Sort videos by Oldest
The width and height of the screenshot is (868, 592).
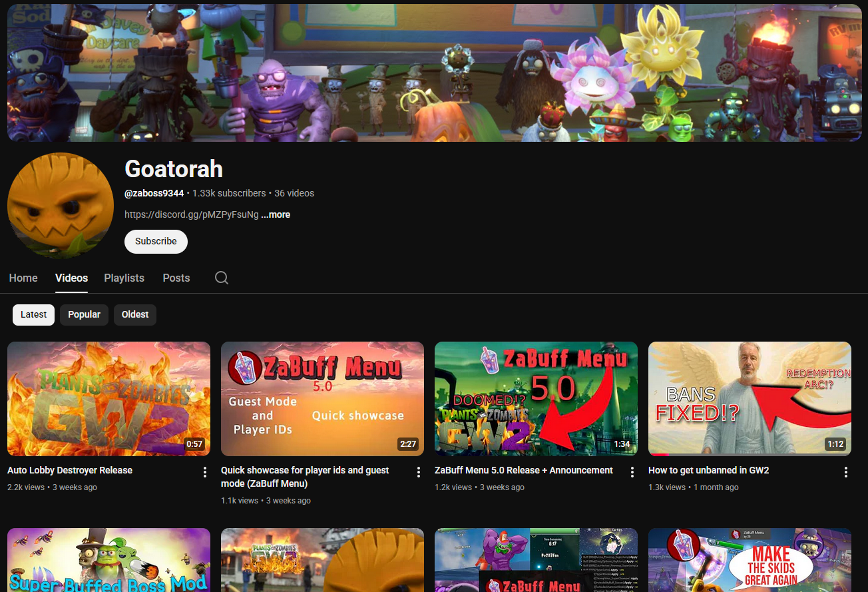point(135,314)
